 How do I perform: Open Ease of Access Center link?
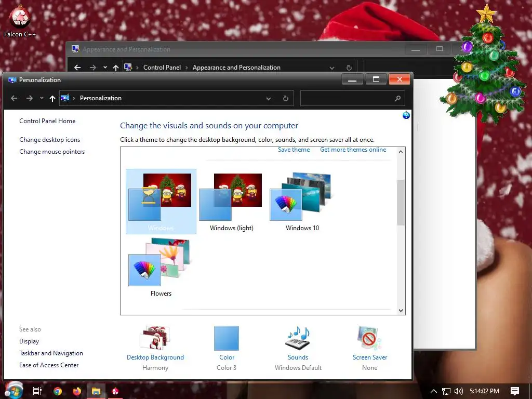click(x=49, y=365)
